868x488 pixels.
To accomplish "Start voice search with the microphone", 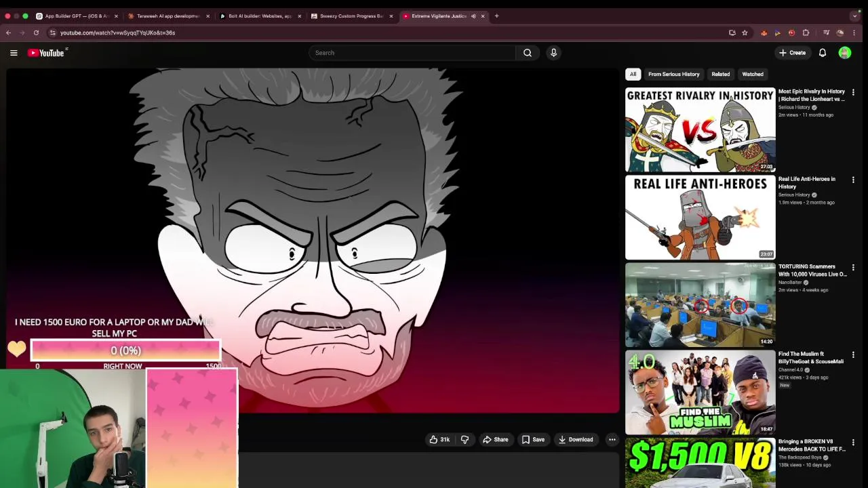I will (553, 53).
